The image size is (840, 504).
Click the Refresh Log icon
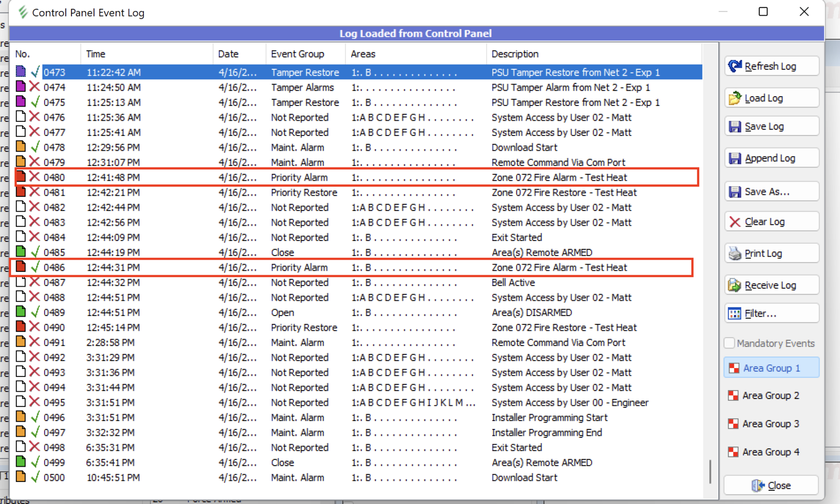coord(735,66)
